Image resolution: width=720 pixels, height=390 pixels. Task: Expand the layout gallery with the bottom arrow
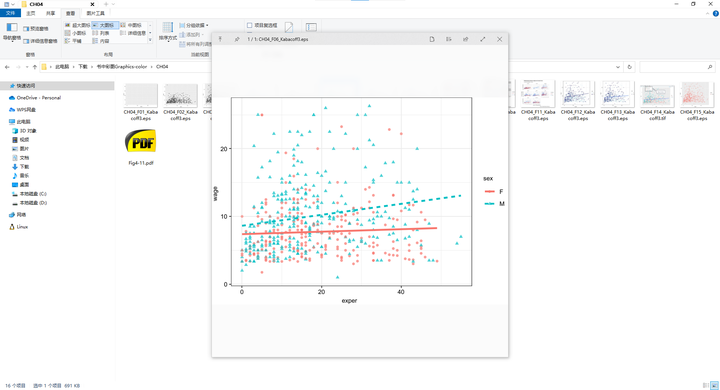coord(150,40)
